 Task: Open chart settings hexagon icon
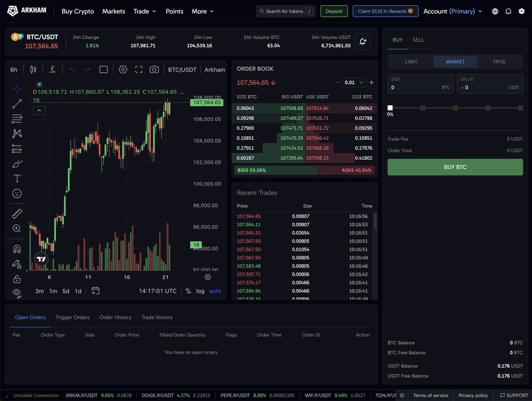point(123,70)
